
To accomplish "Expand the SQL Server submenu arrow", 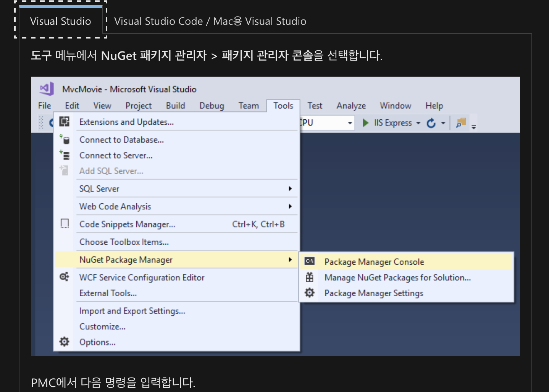I will point(290,188).
